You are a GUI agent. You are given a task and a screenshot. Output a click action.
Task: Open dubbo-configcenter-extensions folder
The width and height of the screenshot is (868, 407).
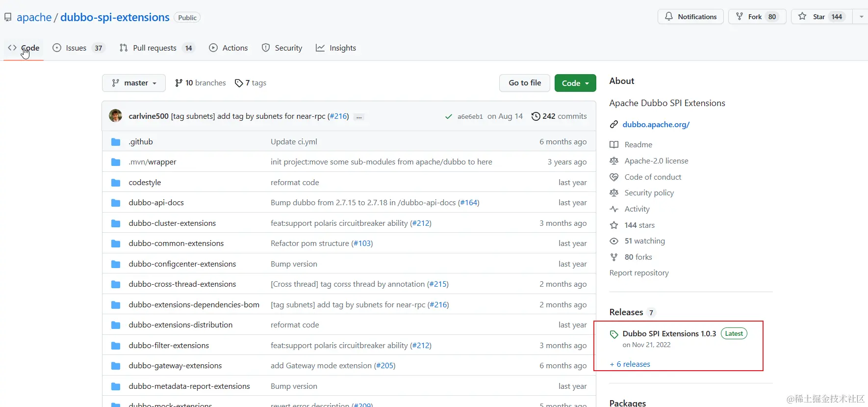(x=182, y=264)
